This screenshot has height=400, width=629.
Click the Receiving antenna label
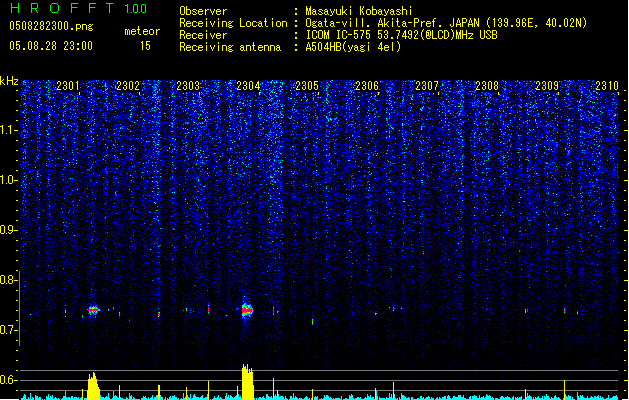tap(230, 47)
